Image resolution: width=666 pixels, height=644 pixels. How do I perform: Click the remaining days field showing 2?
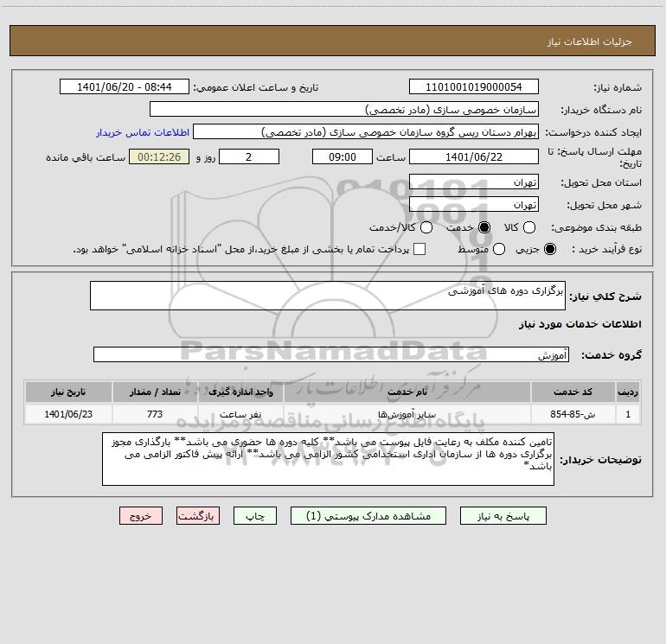coord(249,156)
